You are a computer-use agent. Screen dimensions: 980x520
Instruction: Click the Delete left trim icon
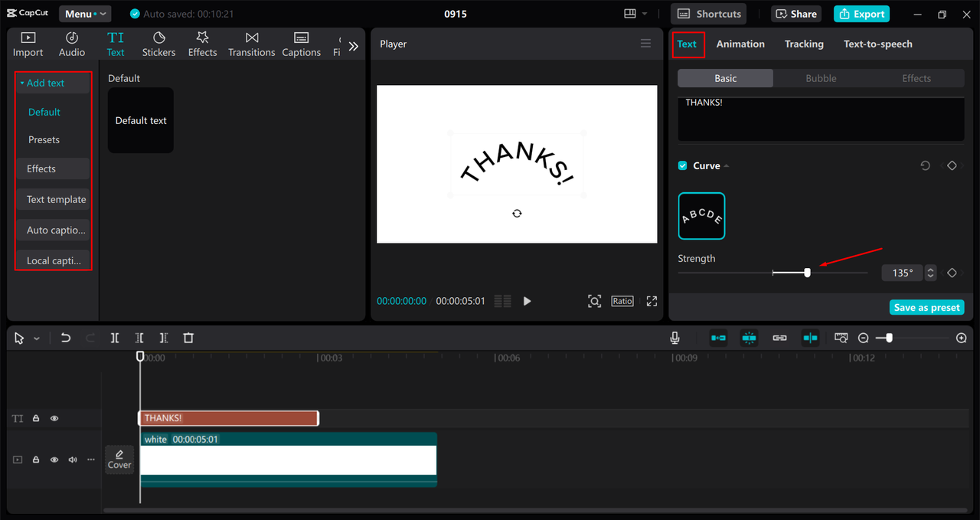click(x=139, y=338)
